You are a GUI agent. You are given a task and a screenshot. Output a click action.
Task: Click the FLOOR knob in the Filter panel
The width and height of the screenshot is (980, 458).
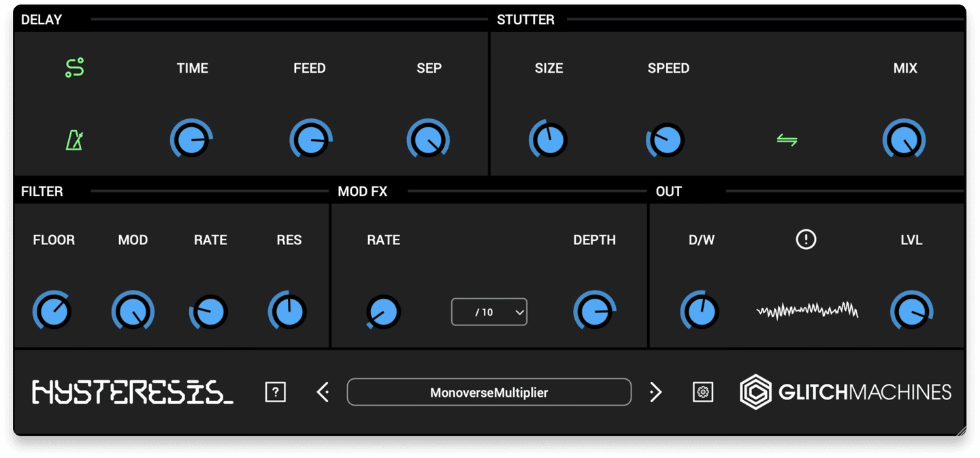coord(53,311)
